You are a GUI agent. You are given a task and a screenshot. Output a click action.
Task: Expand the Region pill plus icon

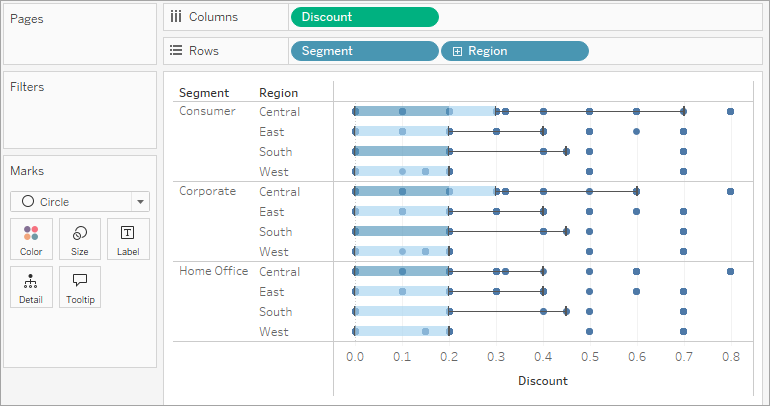pos(457,51)
